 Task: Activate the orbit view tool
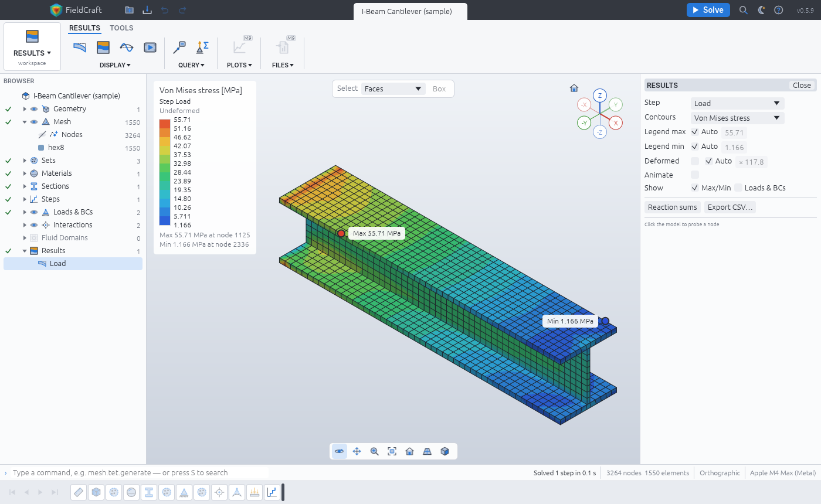point(340,451)
